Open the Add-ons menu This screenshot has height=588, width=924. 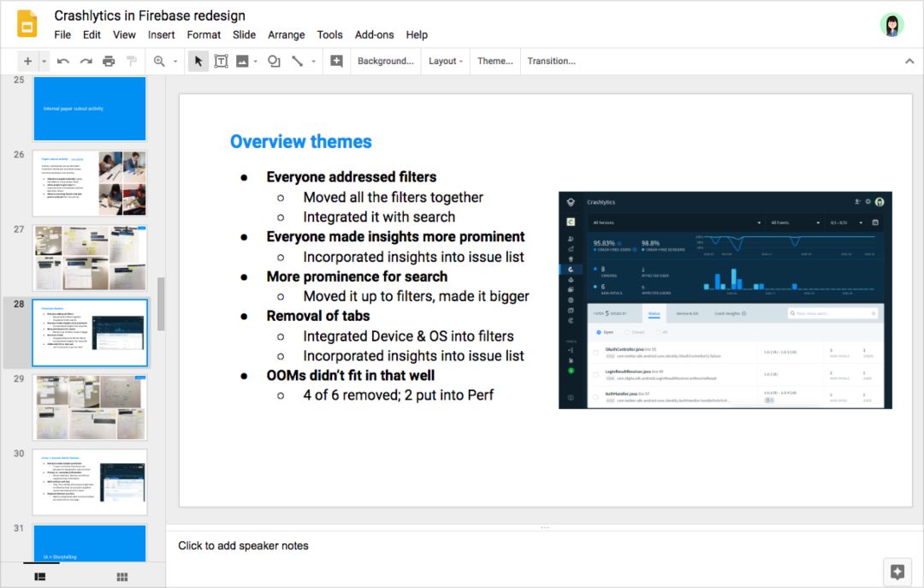click(x=374, y=35)
